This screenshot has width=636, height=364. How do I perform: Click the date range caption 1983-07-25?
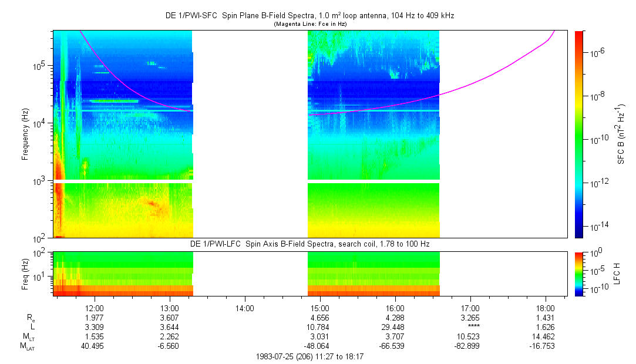[309, 356]
